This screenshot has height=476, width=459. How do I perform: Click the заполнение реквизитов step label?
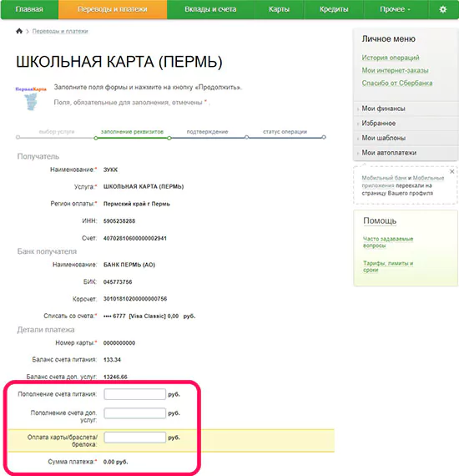pos(132,132)
